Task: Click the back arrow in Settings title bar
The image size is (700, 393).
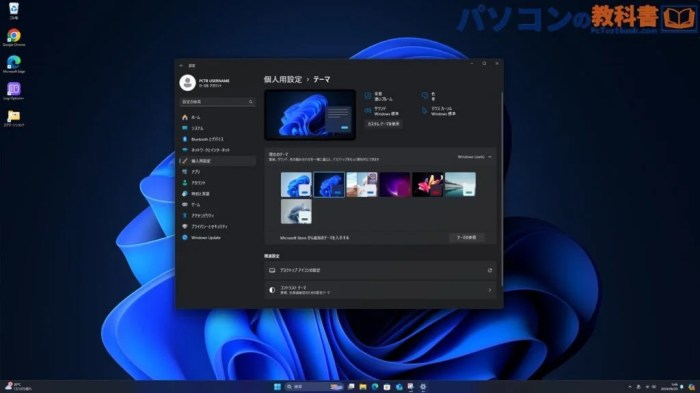Action: click(x=181, y=66)
